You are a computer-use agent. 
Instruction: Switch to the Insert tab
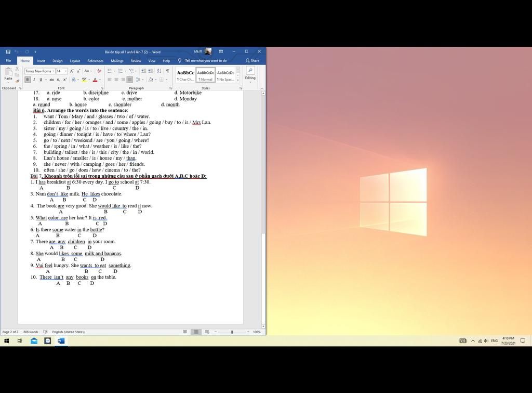point(41,61)
